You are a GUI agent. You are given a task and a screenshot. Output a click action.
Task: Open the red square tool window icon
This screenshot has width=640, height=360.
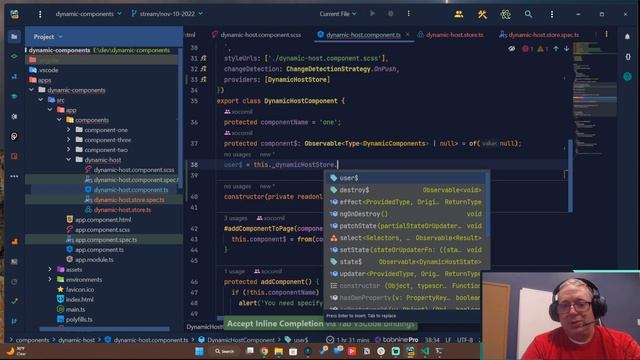14,156
